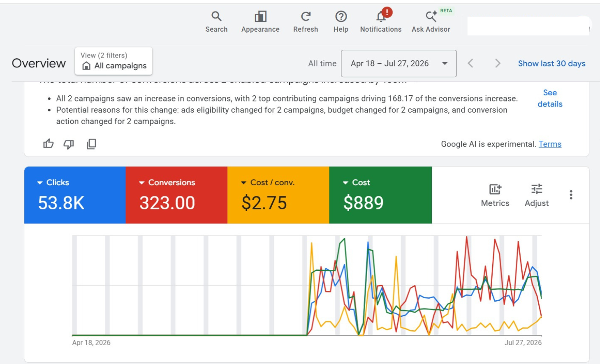Image resolution: width=600 pixels, height=364 pixels.
Task: Open See details link
Action: [550, 98]
